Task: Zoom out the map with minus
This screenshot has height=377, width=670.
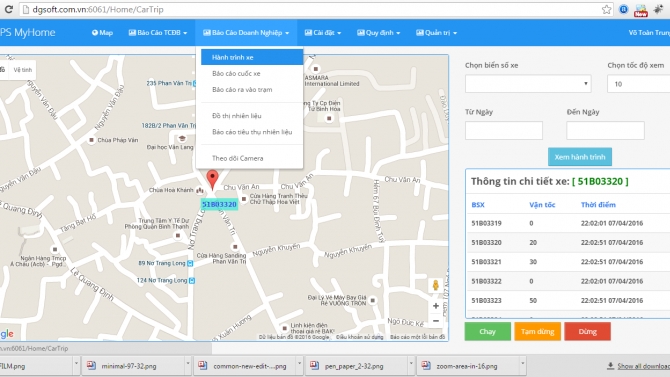Action: 435,321
